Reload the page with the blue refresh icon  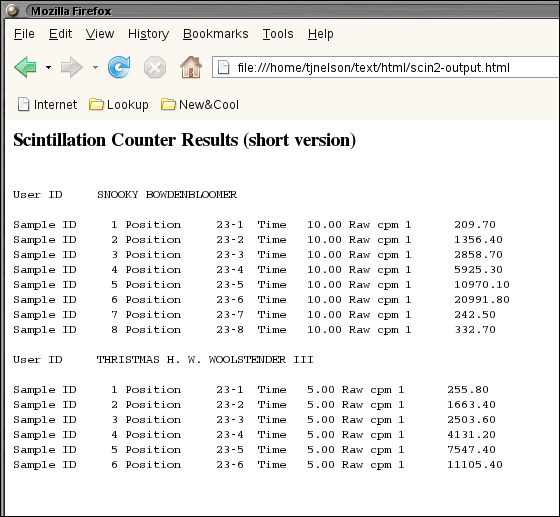(x=119, y=67)
